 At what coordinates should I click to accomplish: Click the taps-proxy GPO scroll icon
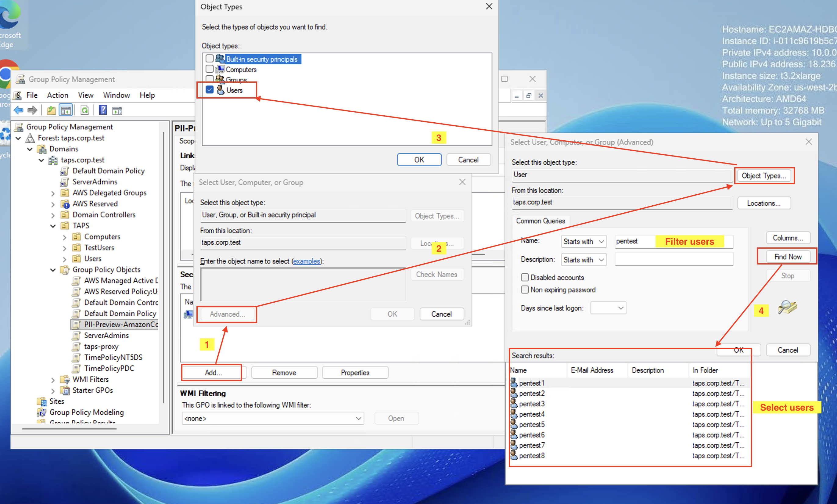[76, 346]
